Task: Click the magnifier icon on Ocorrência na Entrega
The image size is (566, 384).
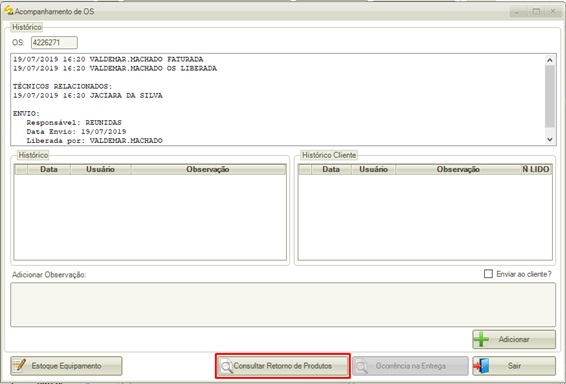Action: pyautogui.click(x=361, y=366)
